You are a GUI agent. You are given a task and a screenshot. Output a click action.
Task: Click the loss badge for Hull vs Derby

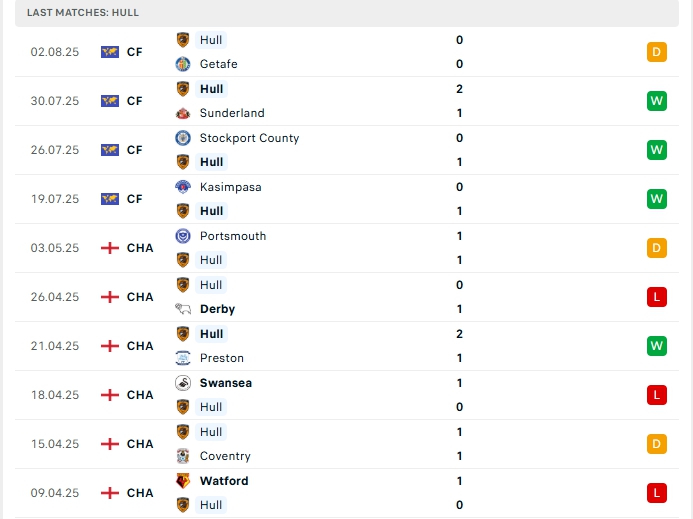[656, 297]
